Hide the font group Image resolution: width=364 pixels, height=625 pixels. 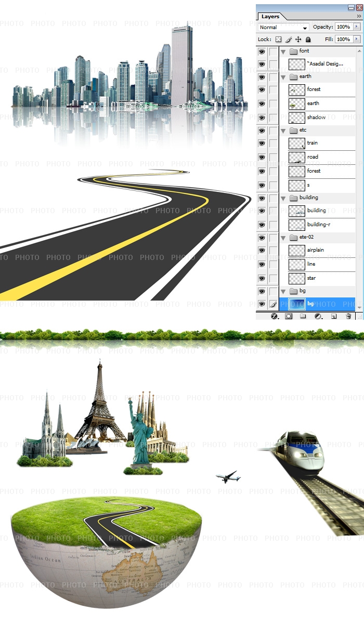tap(262, 51)
